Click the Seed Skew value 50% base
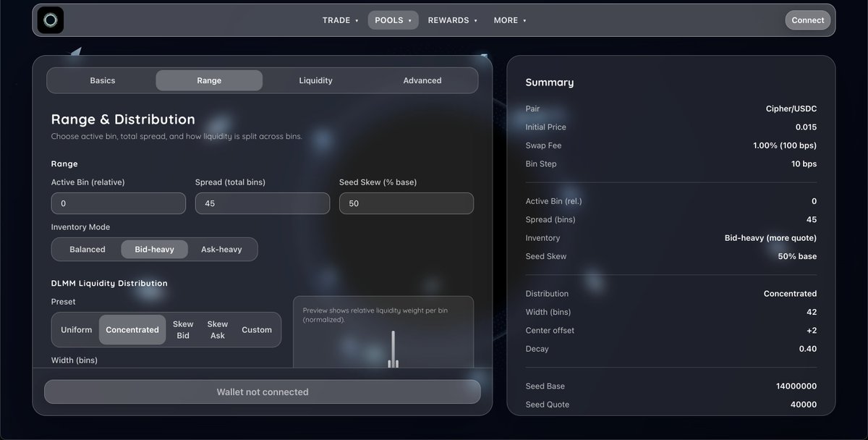The image size is (868, 440). click(797, 256)
